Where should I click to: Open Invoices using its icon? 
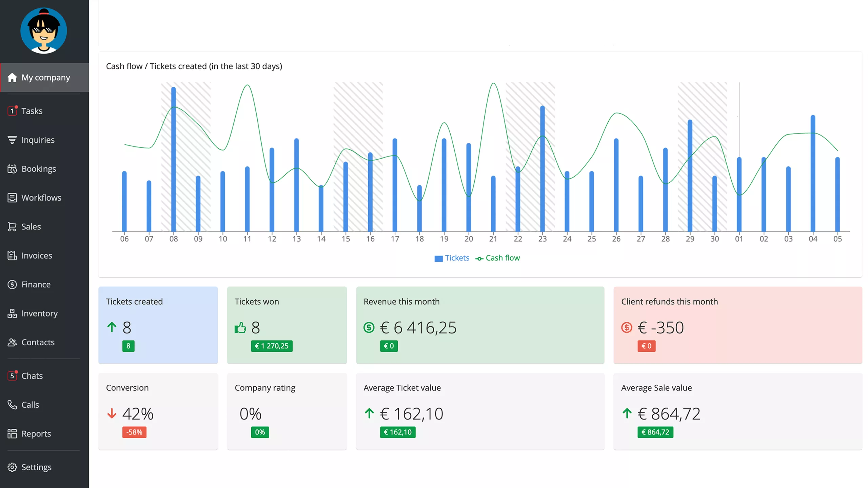click(x=12, y=256)
